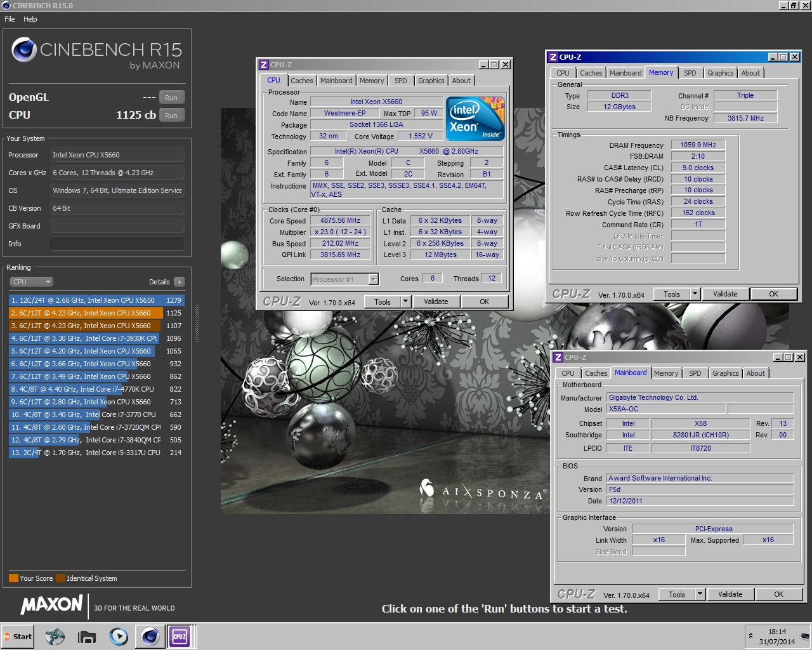Show hidden system tray icons
Viewport: 812px width, 650px height.
[x=750, y=635]
